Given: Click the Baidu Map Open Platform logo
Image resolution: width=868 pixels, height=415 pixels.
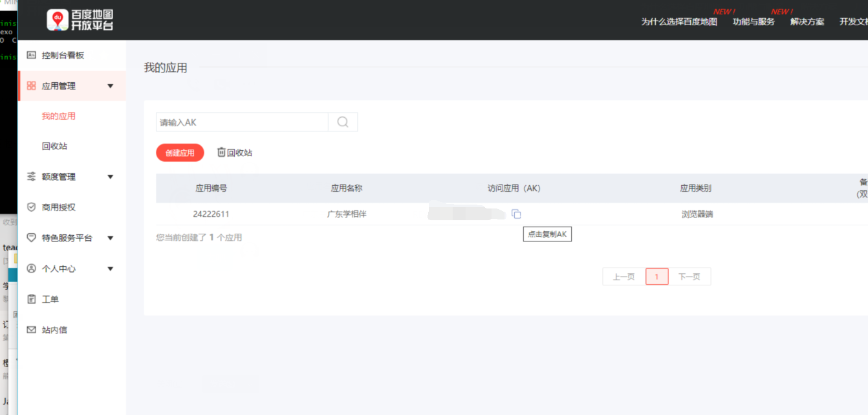Looking at the screenshot, I should coord(80,20).
